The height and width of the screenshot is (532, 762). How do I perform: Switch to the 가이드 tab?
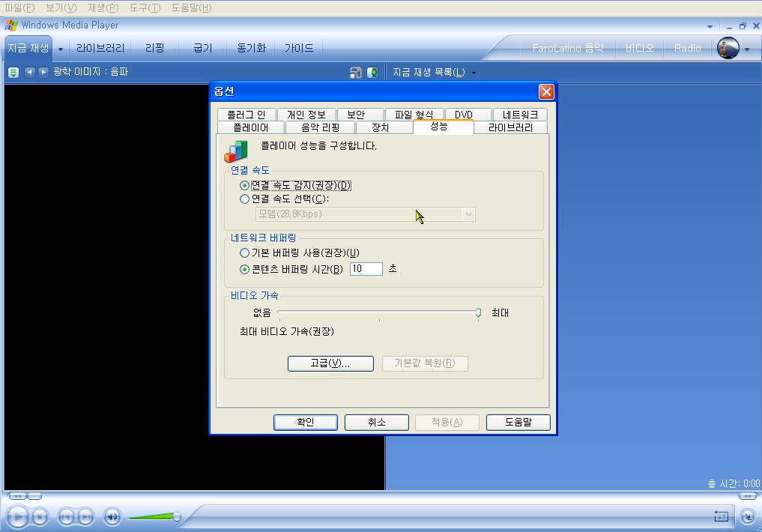[x=299, y=48]
